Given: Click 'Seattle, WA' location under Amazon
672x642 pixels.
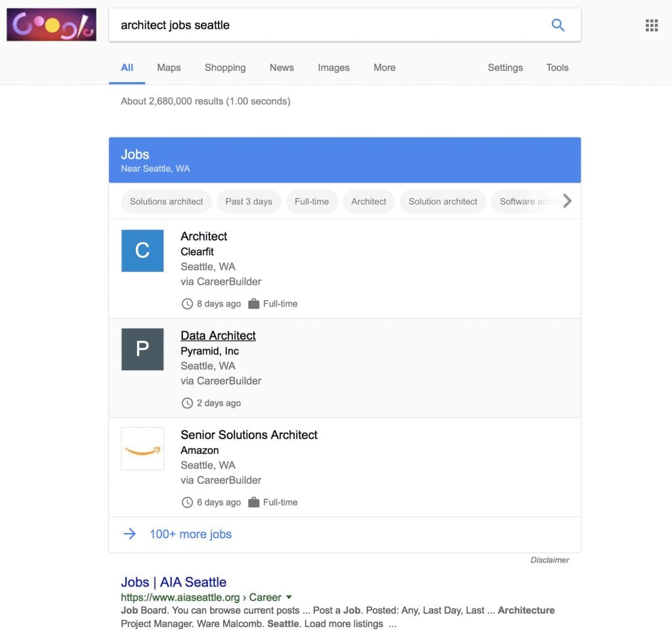Looking at the screenshot, I should 208,465.
